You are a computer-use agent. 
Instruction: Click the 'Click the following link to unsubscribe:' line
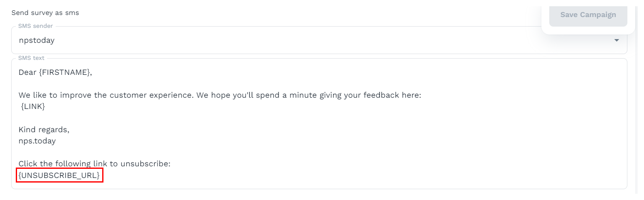[x=94, y=164]
